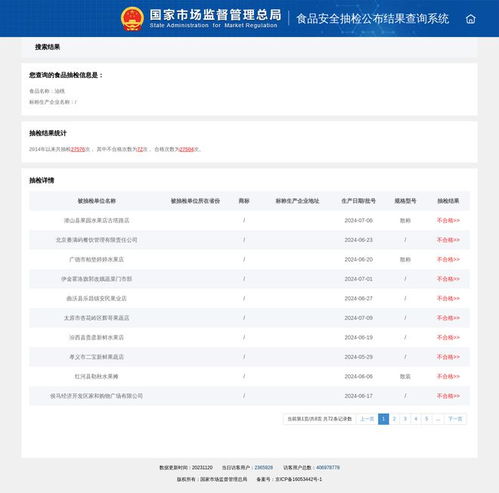This screenshot has height=493, width=499.
Task: Click total visitor count in footer
Action: tap(328, 468)
